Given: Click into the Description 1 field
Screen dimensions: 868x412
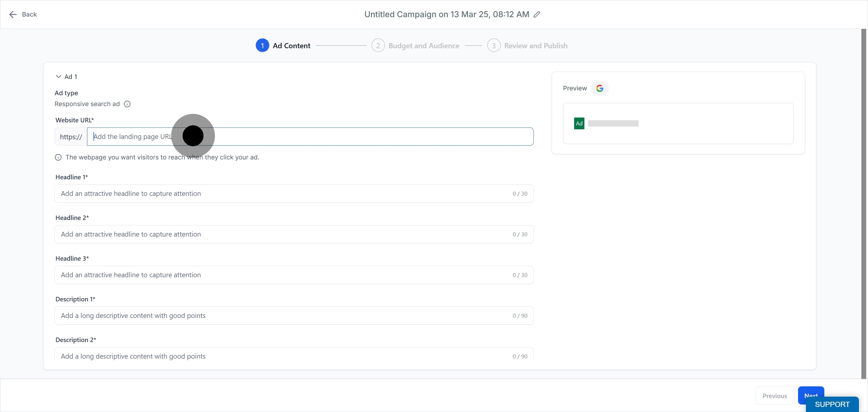Looking at the screenshot, I should pos(294,316).
